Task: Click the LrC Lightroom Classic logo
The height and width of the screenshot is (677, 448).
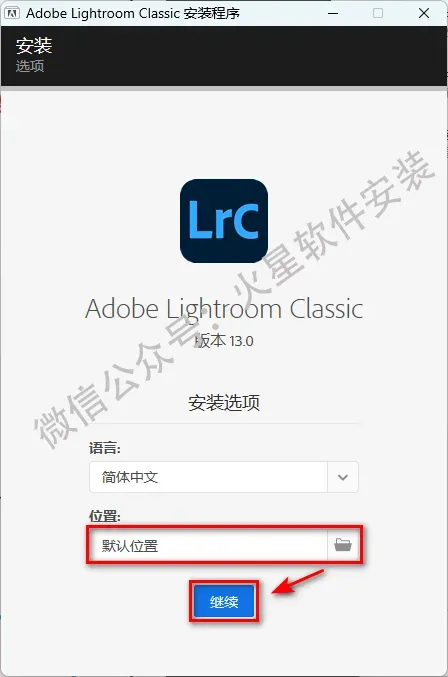Action: pyautogui.click(x=224, y=221)
